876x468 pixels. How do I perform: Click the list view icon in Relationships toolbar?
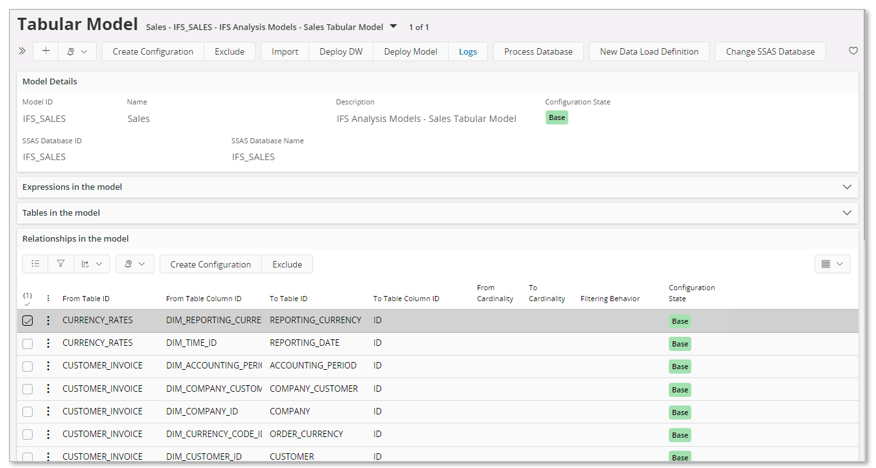tap(35, 264)
